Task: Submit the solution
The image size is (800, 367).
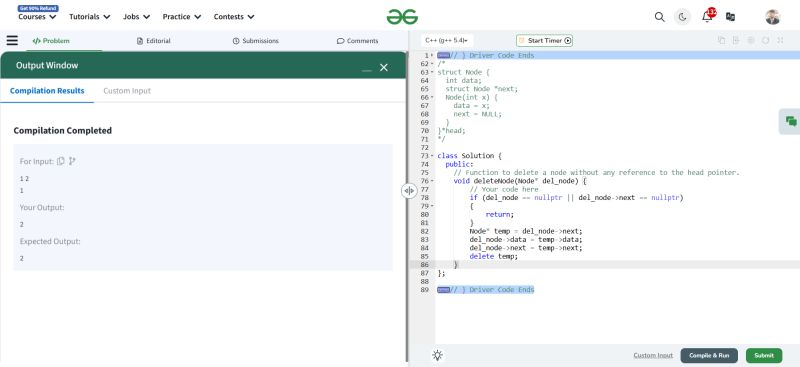Action: point(764,355)
